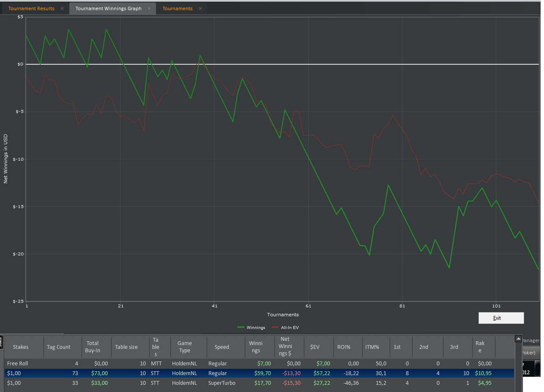Click the Total Buy-In column header
This screenshot has width=544, height=392.
[93, 347]
